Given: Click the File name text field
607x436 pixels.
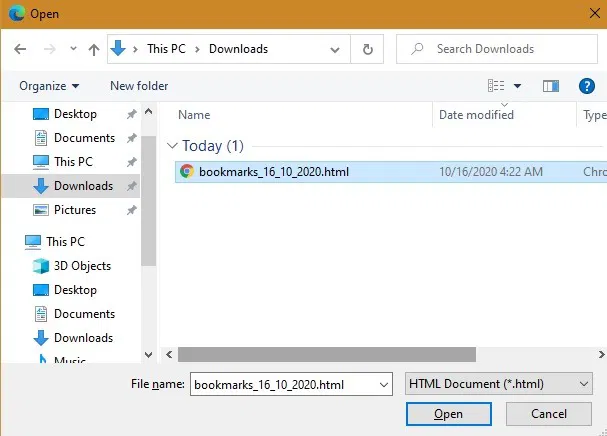Looking at the screenshot, I should click(x=284, y=384).
